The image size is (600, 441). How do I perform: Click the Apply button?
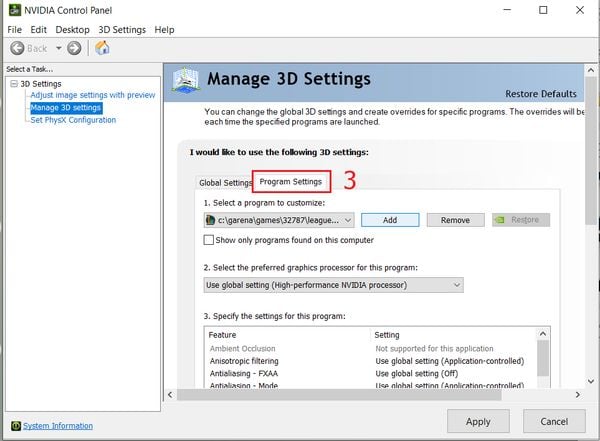tap(478, 421)
